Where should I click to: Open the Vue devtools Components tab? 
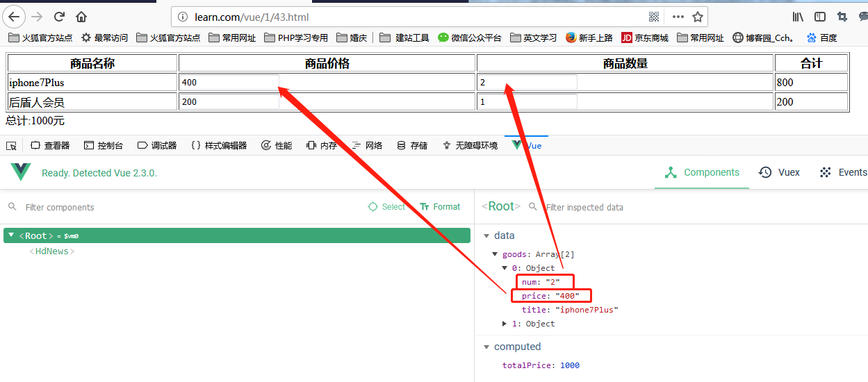tap(702, 172)
